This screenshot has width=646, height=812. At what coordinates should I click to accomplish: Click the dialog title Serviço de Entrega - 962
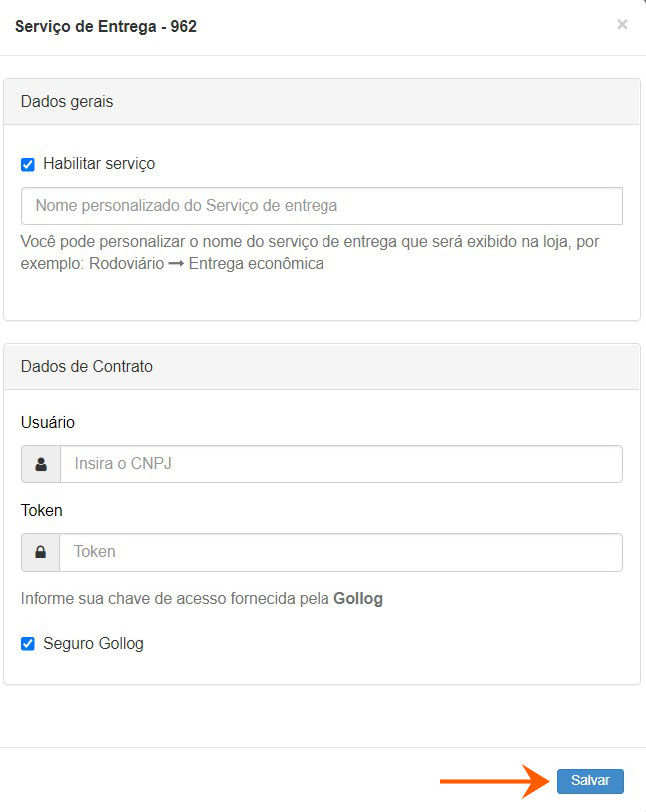[x=103, y=26]
